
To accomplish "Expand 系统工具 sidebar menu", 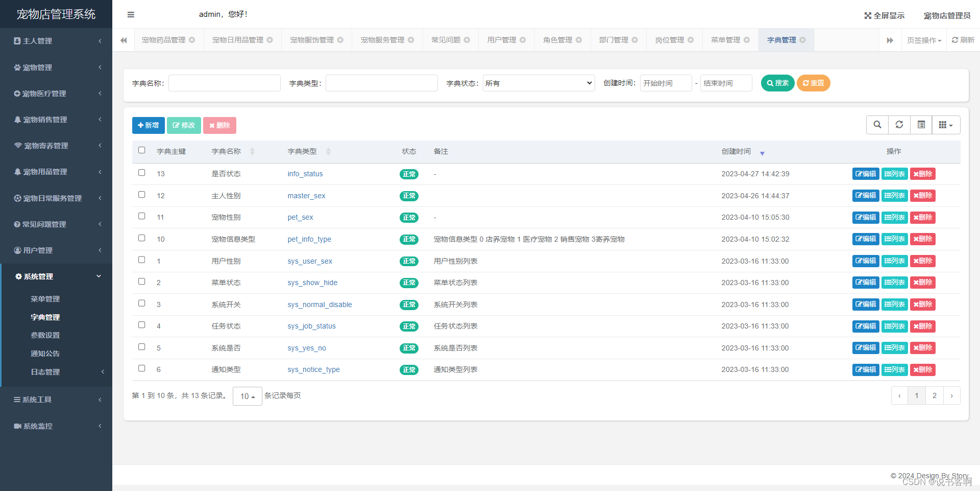I will click(56, 400).
